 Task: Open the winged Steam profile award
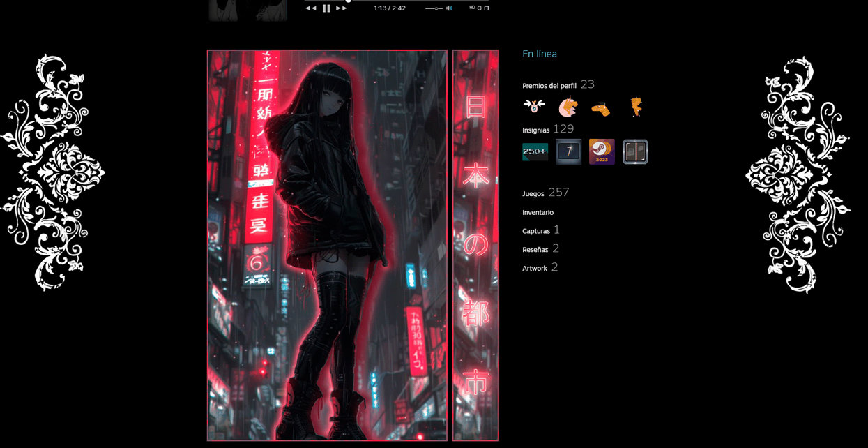click(x=534, y=107)
